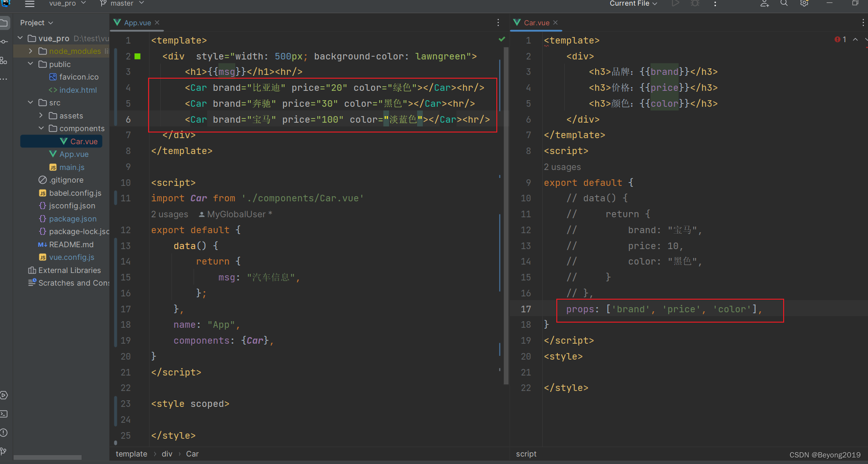Click the green inspection checkmark in App.vue

(502, 39)
